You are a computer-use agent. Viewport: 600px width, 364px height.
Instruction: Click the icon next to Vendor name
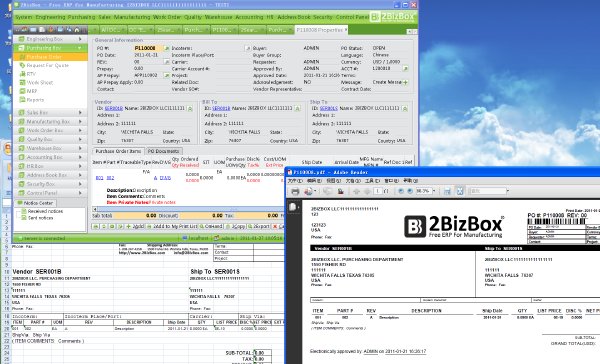tap(190, 109)
